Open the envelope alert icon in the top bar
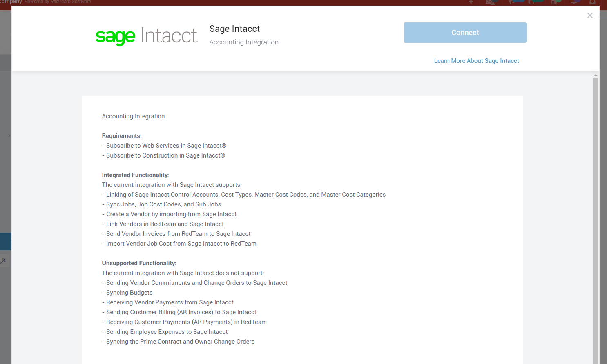 point(491,2)
